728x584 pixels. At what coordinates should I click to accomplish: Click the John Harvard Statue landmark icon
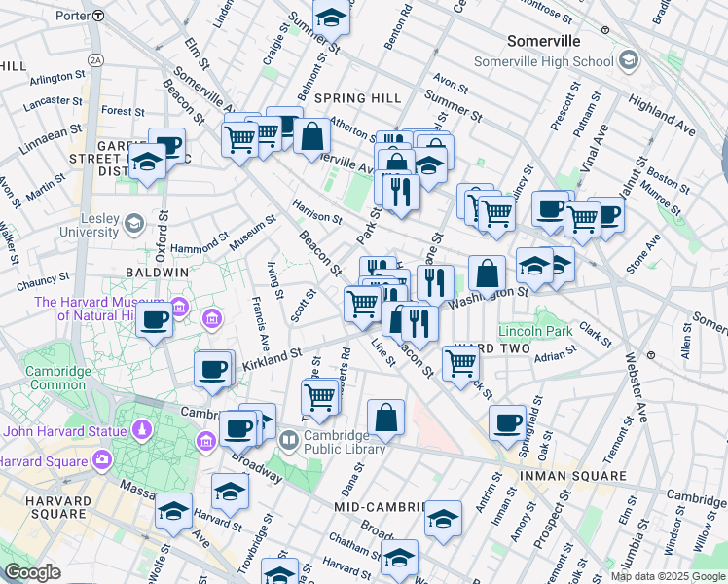pyautogui.click(x=142, y=429)
